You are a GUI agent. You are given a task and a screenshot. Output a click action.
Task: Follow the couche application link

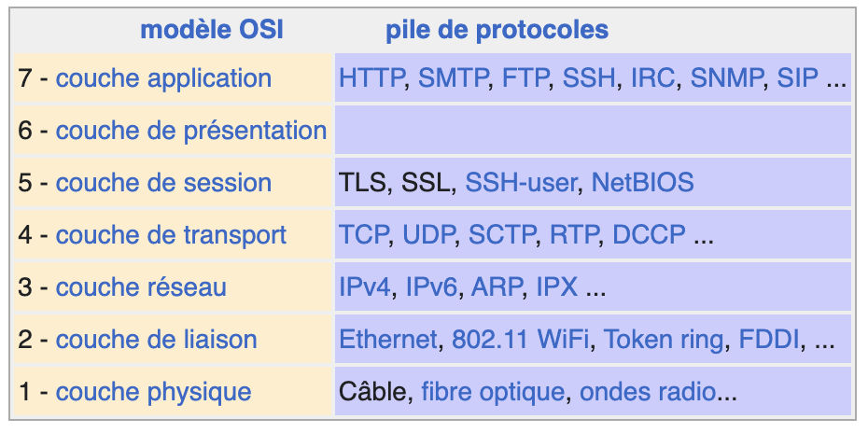tap(164, 78)
